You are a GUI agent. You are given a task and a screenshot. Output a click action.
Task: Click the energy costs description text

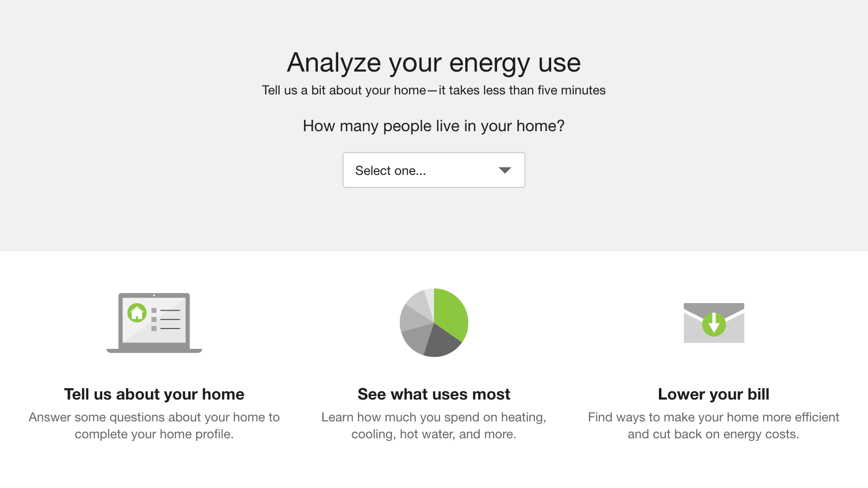(713, 425)
